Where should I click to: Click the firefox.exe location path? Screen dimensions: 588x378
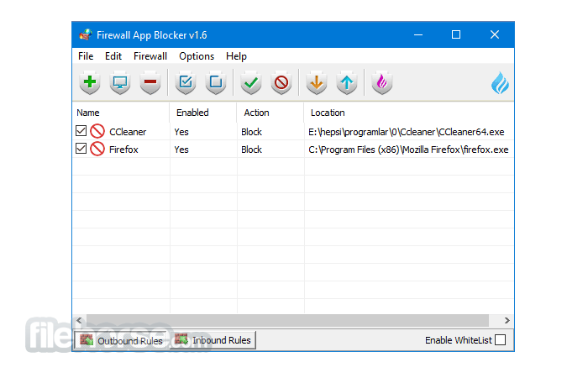point(408,150)
